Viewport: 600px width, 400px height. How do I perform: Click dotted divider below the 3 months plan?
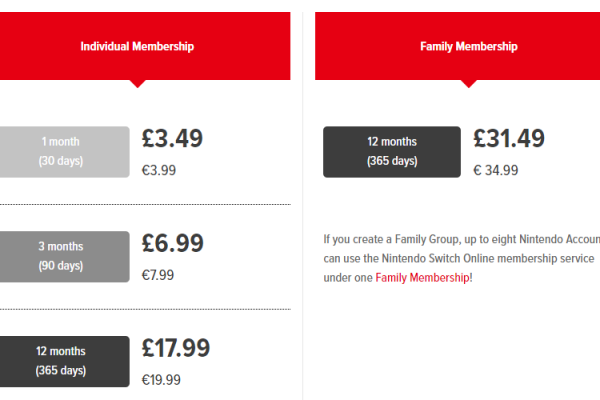coord(145,309)
